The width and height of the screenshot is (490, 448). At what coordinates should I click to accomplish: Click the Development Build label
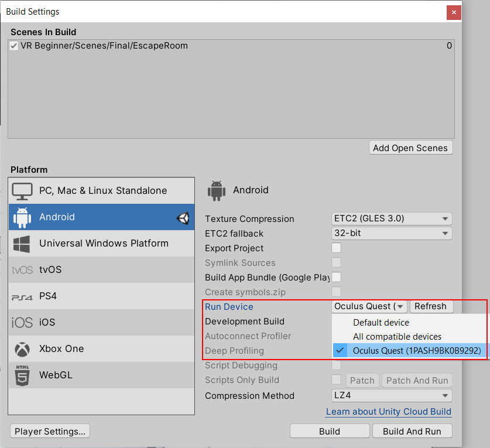coord(245,322)
